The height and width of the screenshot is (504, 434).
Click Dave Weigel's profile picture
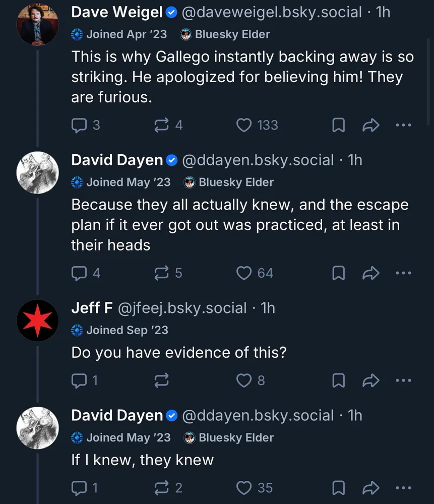(37, 25)
